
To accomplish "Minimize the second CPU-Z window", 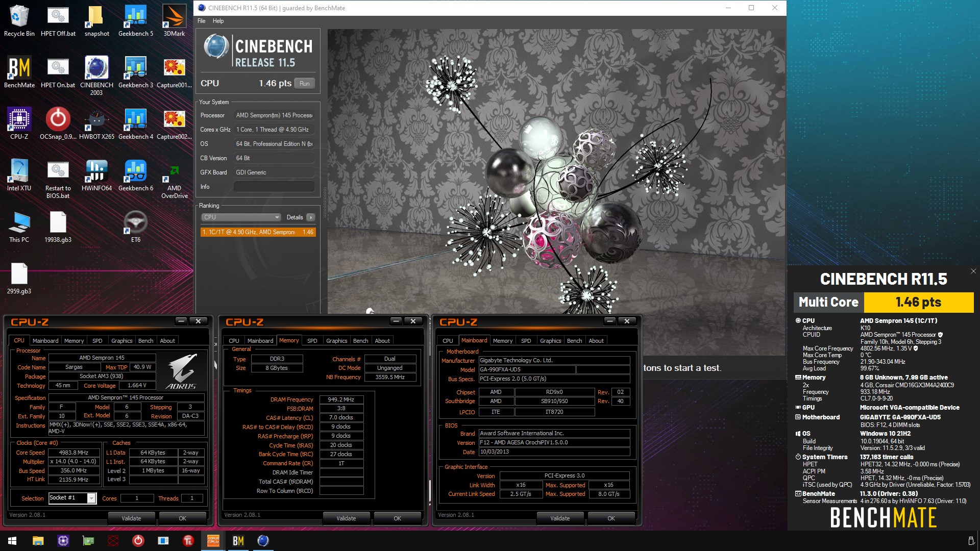I will click(x=396, y=321).
